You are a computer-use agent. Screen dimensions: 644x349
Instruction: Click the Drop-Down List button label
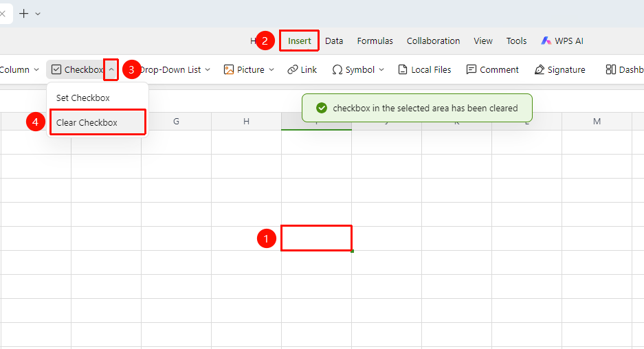point(170,70)
